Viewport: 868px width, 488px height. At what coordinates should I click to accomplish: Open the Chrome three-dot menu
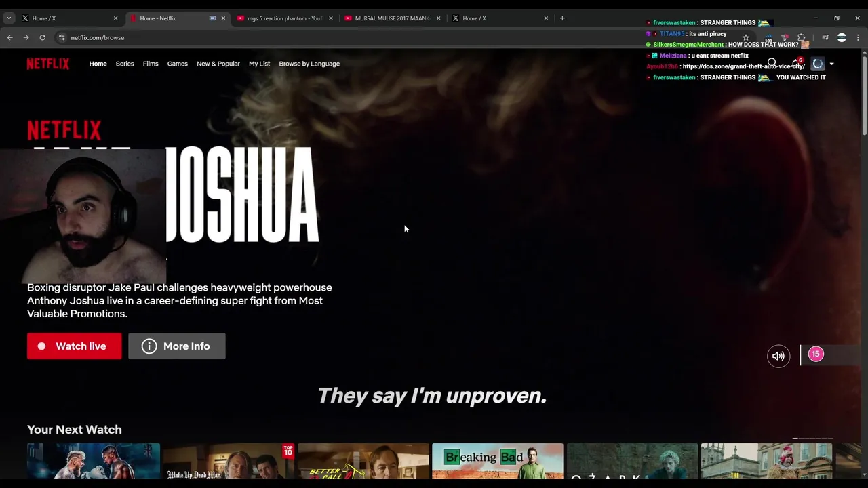click(x=858, y=38)
